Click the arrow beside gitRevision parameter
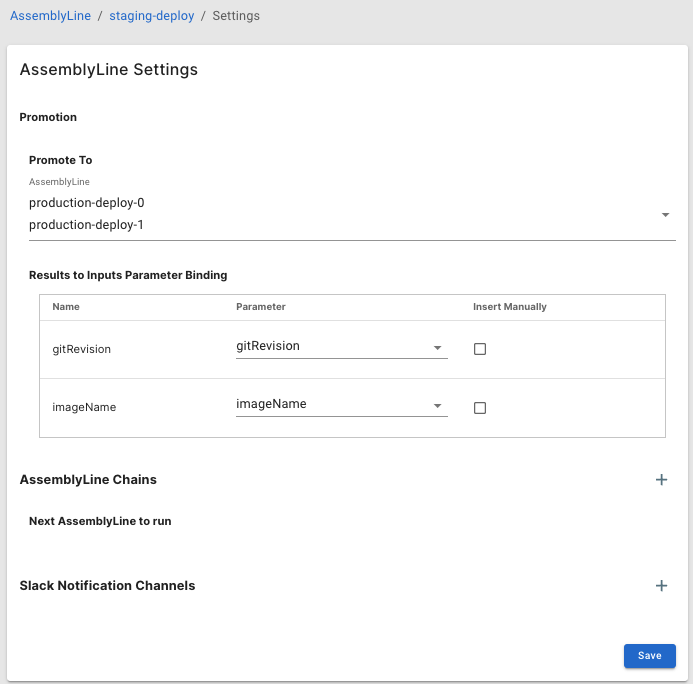This screenshot has width=693, height=684. click(438, 348)
